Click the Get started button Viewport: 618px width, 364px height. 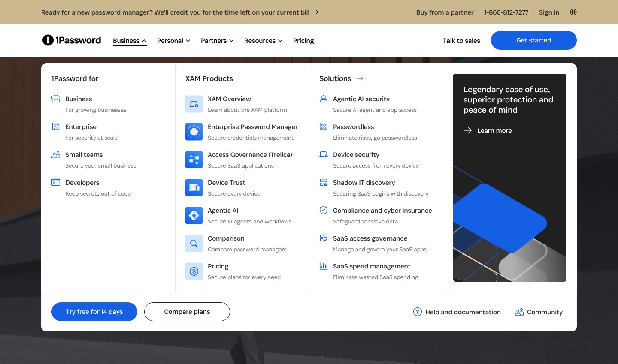click(x=534, y=40)
